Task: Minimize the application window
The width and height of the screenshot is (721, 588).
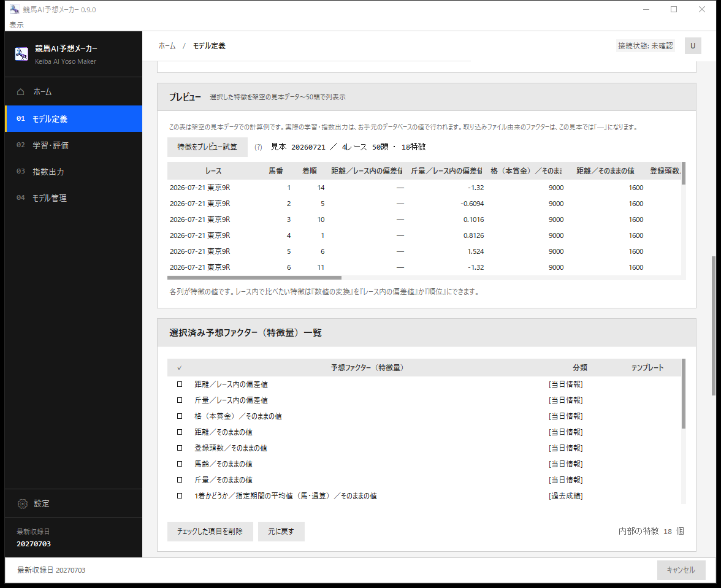Action: point(646,9)
